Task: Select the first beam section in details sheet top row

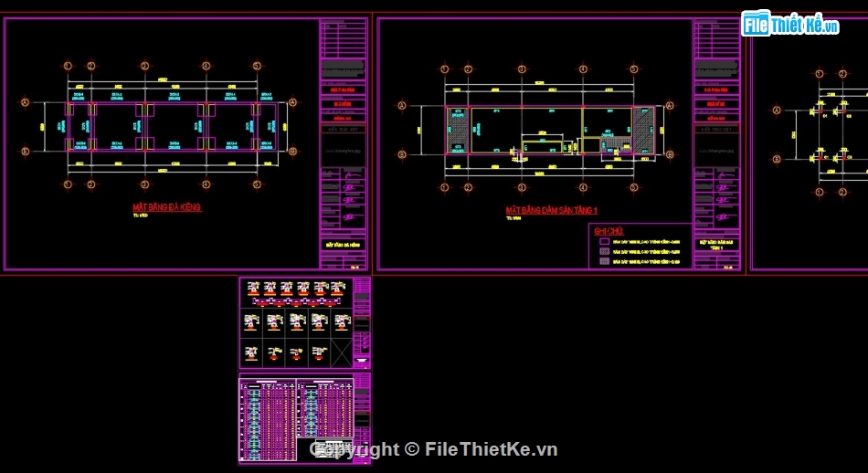Action: 253,289
